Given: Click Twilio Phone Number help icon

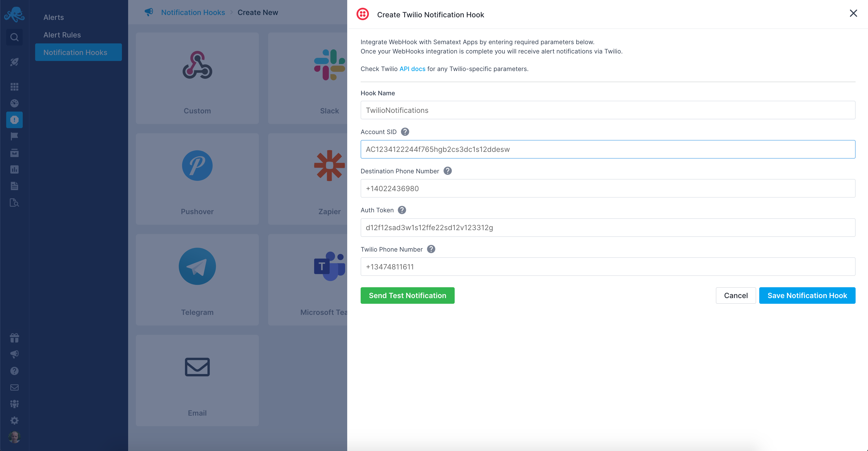Looking at the screenshot, I should 431,249.
